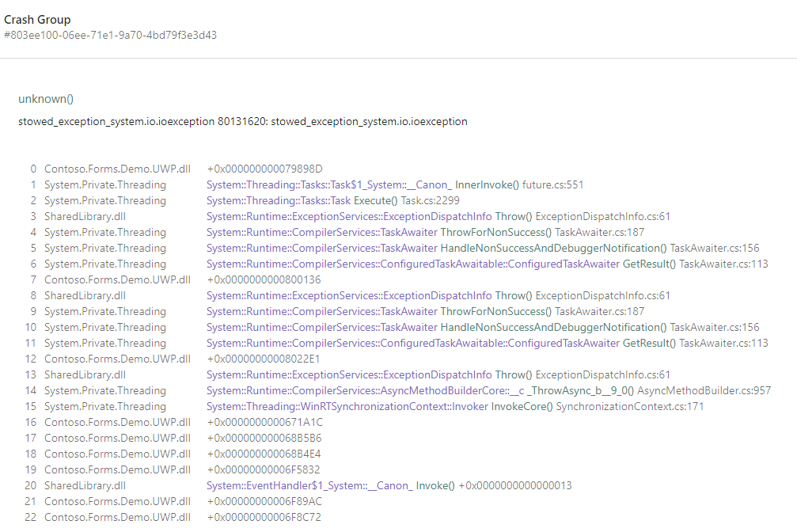
Task: Select Contoso.Forms.Demo.UWP.dll module in frame 19
Action: pos(117,469)
